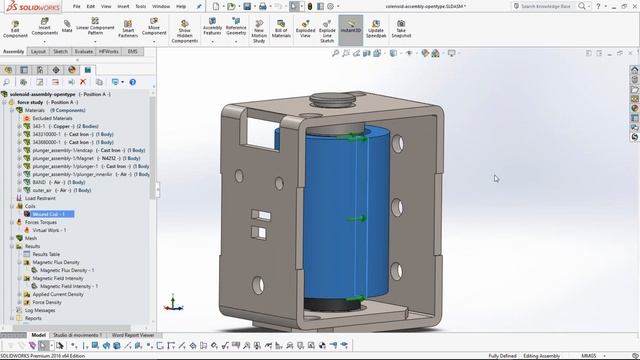The width and height of the screenshot is (640, 360).
Task: Collapse the Materials folder
Action: pyautogui.click(x=12, y=110)
